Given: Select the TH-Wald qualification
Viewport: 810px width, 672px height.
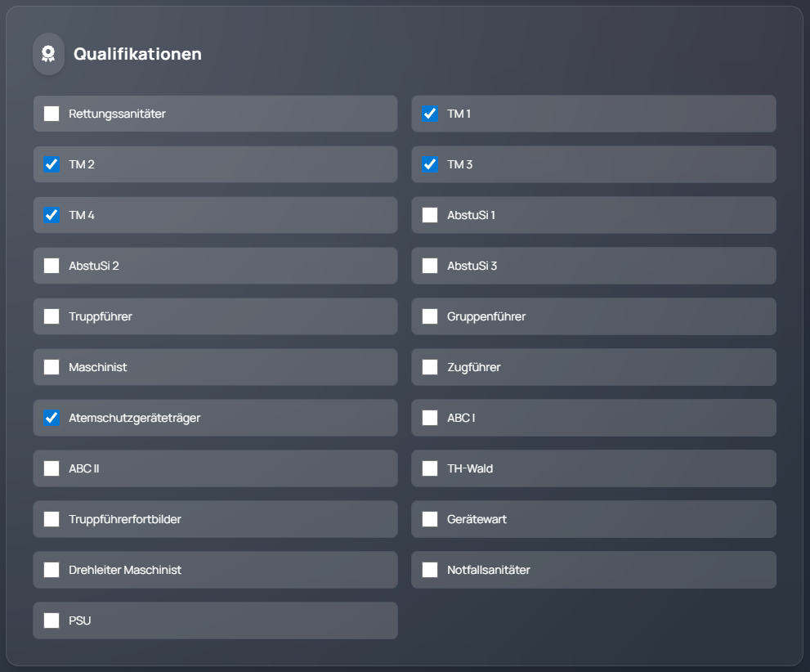Looking at the screenshot, I should [x=430, y=468].
